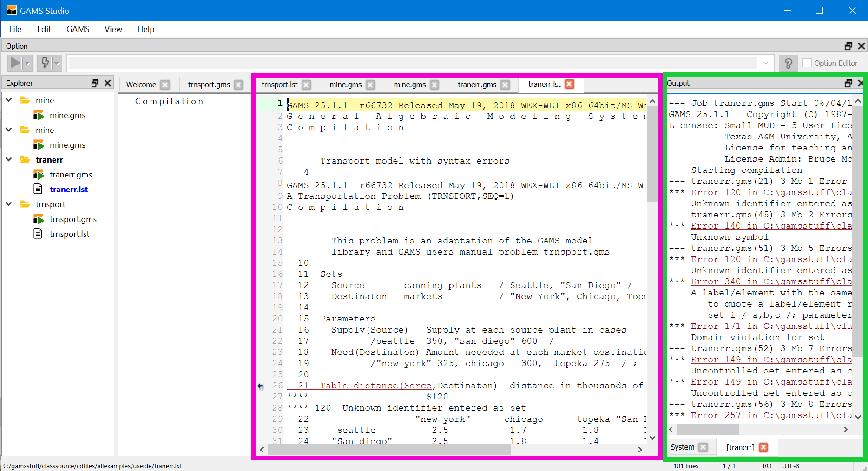This screenshot has height=471, width=868.
Task: Open the GAMS menu
Action: (x=78, y=29)
